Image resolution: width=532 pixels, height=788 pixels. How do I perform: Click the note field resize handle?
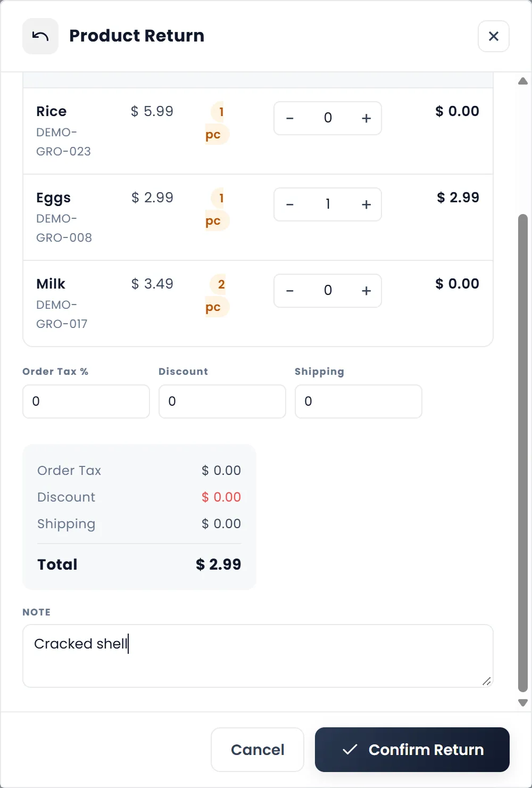(486, 682)
